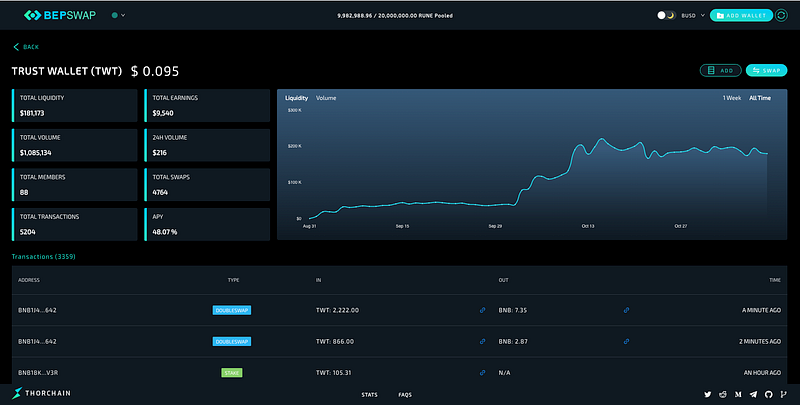Open IN link for TWT 2,222.00 transaction
The image size is (800, 405).
pyautogui.click(x=482, y=310)
